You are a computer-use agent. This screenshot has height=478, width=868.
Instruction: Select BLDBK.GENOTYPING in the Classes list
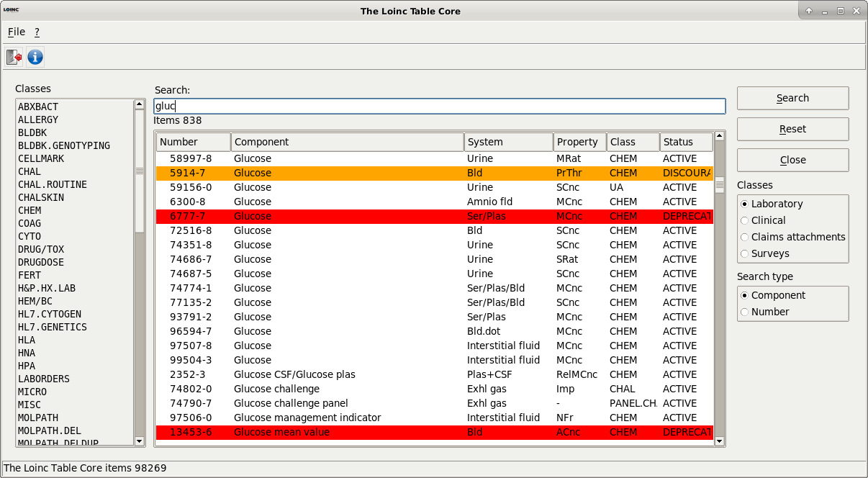point(75,145)
